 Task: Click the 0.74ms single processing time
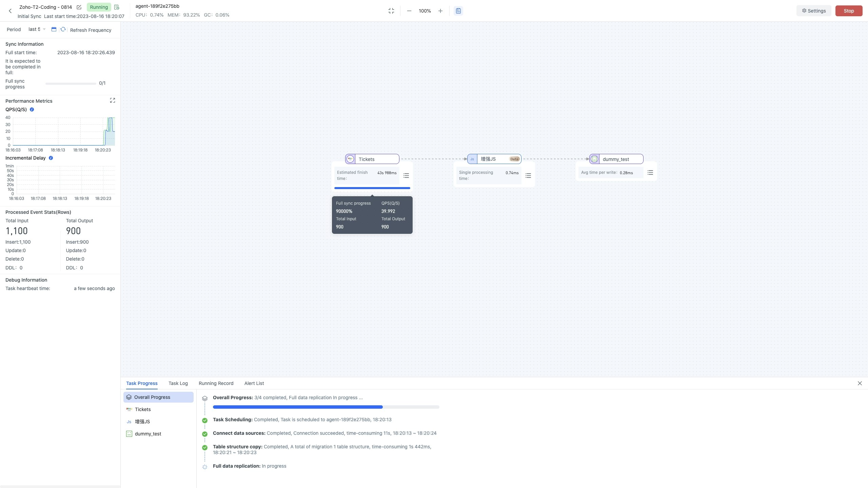[x=512, y=173]
